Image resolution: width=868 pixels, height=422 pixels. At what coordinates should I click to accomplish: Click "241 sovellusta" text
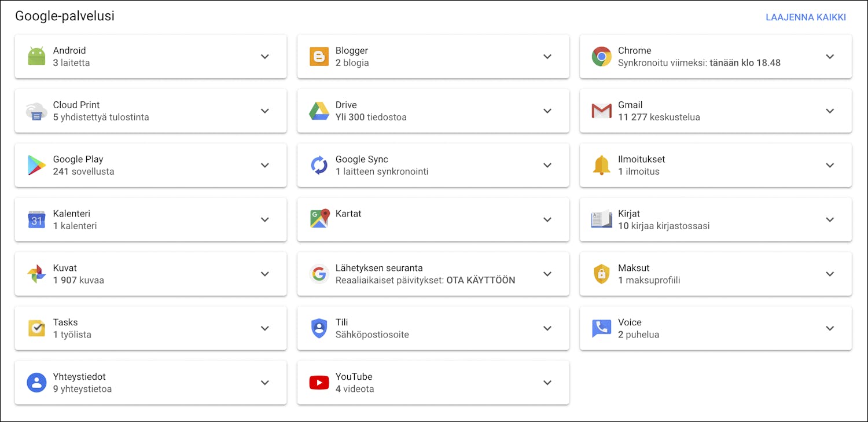pos(83,171)
